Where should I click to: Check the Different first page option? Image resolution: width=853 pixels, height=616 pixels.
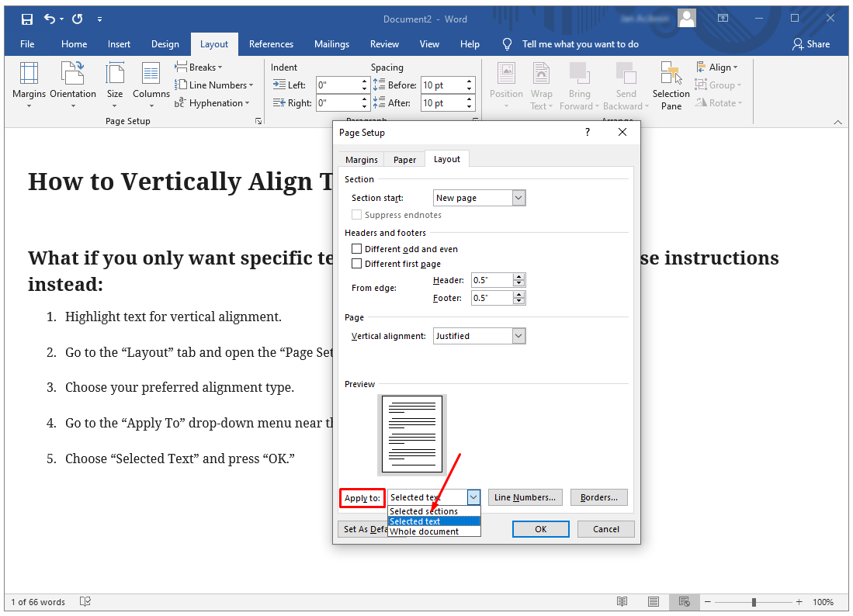[x=357, y=264]
